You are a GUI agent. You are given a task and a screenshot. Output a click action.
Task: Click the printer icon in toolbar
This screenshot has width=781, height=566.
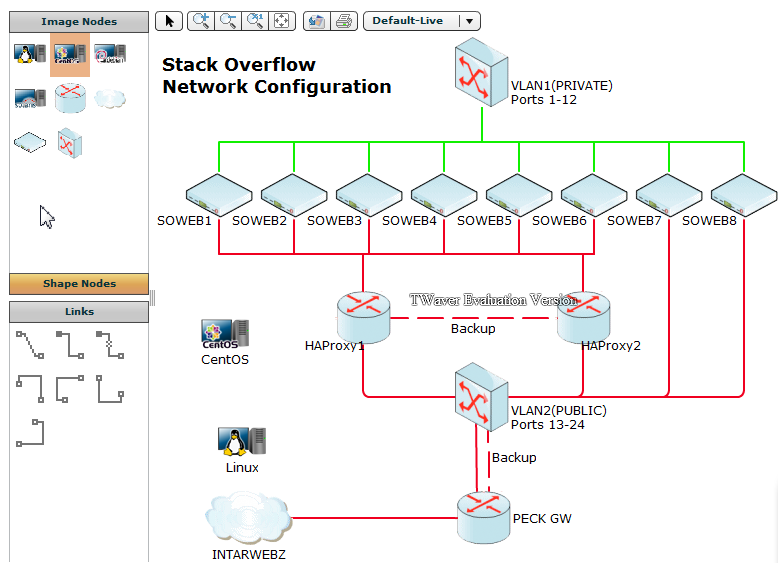point(344,21)
